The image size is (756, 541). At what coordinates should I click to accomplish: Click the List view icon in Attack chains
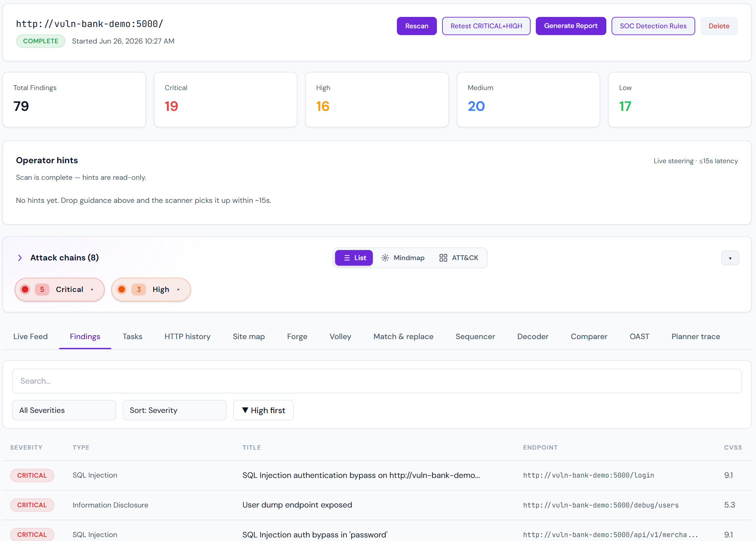[347, 258]
